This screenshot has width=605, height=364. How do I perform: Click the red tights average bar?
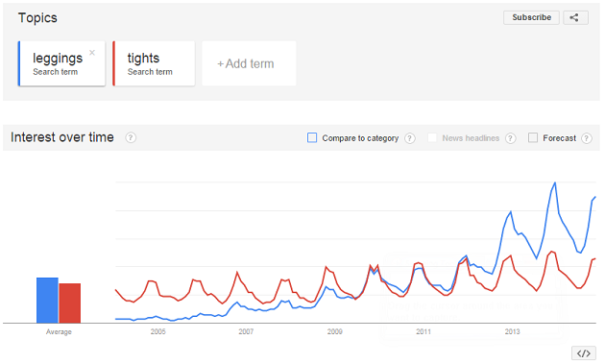70,303
